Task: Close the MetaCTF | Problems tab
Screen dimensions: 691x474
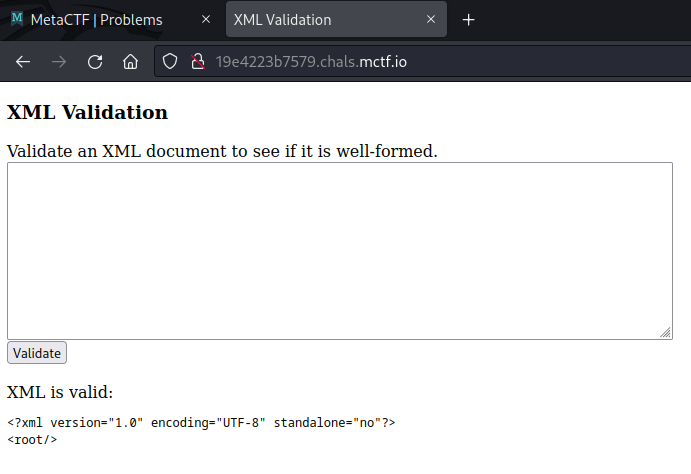Action: [206, 20]
